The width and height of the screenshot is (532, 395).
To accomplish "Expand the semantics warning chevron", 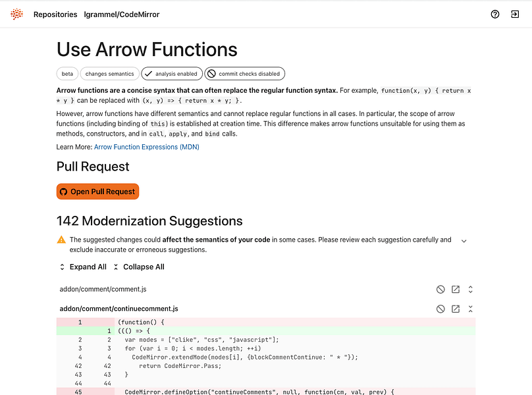I will tap(464, 241).
